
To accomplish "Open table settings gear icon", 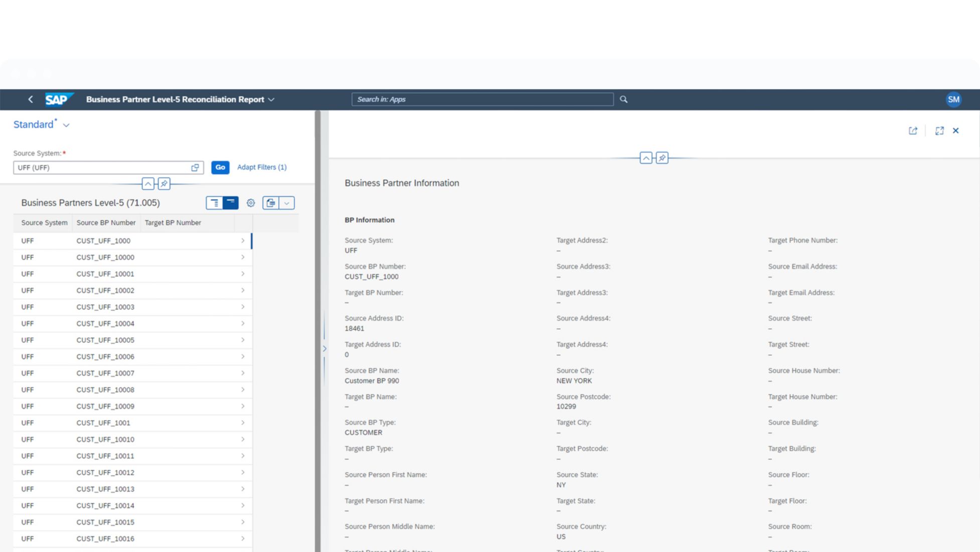I will pos(251,203).
